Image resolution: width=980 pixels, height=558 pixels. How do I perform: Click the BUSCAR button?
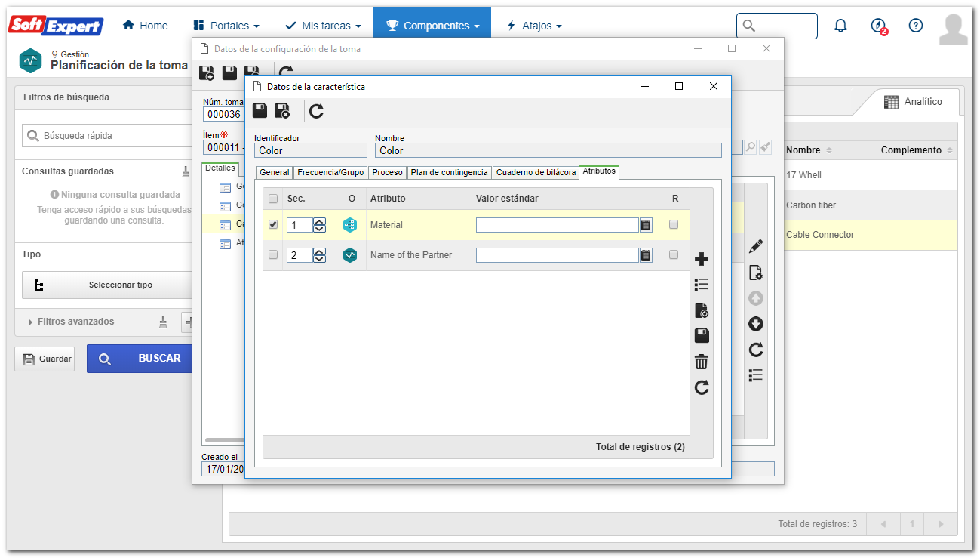coord(140,359)
